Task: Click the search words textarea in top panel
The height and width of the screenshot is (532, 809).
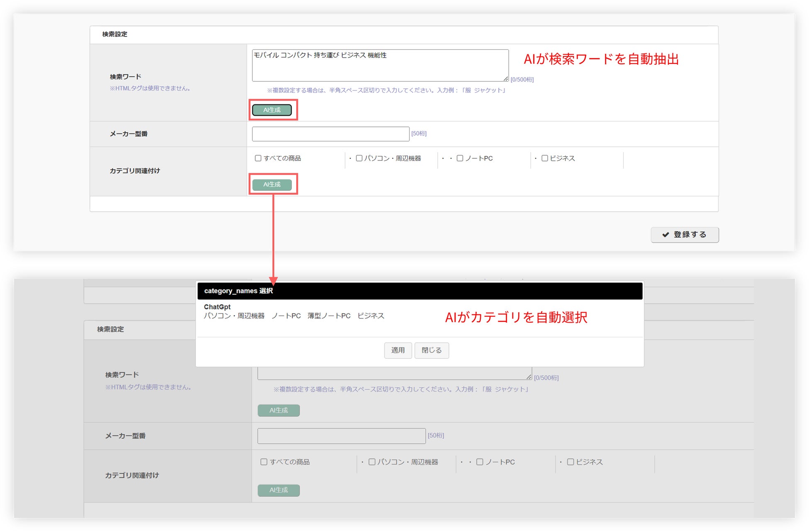Action: (x=380, y=66)
